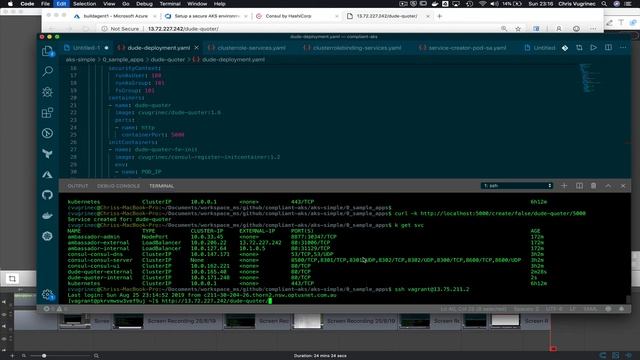640x360 pixels.
Task: Click the crop tool icon in recorder
Action: pos(12,279)
